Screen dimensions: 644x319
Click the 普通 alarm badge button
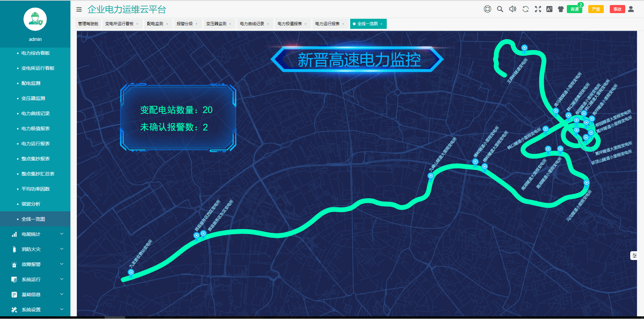[575, 9]
